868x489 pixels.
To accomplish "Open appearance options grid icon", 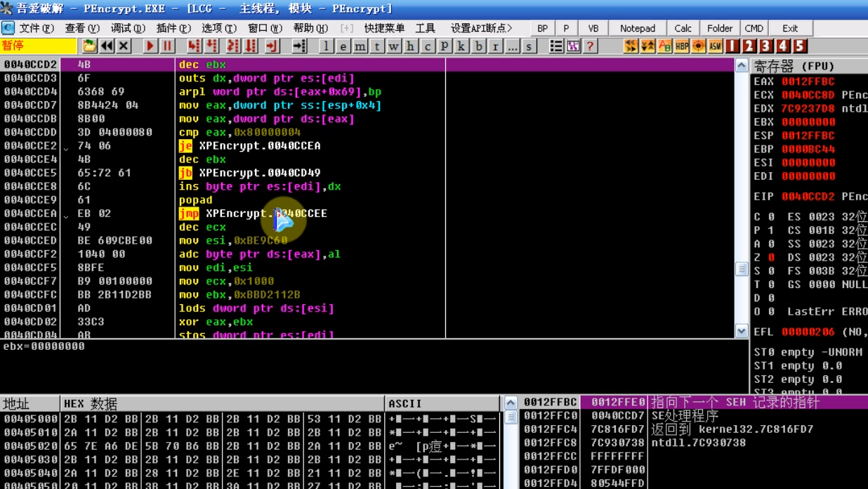I will (x=573, y=46).
